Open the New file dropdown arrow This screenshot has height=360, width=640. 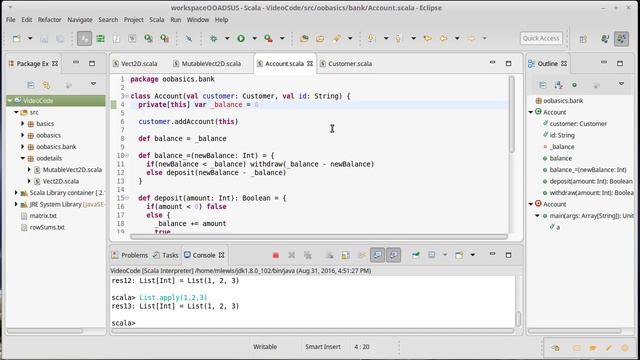(30, 38)
